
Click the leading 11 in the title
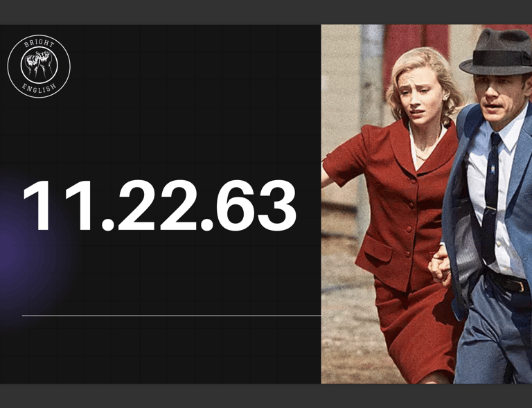[x=57, y=206]
